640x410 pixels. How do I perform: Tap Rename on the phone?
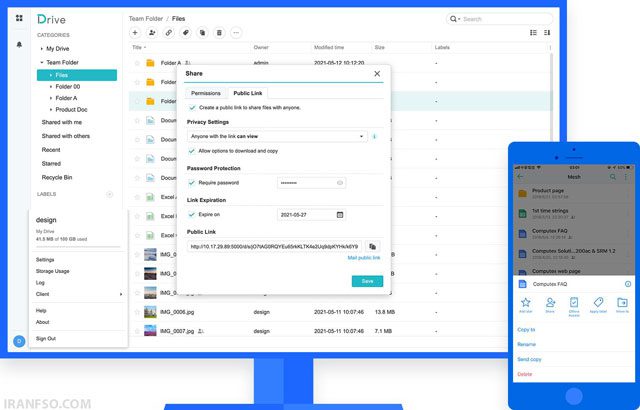tap(527, 344)
